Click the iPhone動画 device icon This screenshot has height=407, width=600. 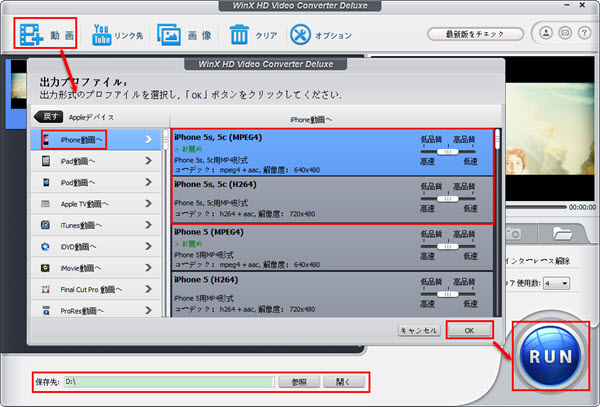click(46, 140)
